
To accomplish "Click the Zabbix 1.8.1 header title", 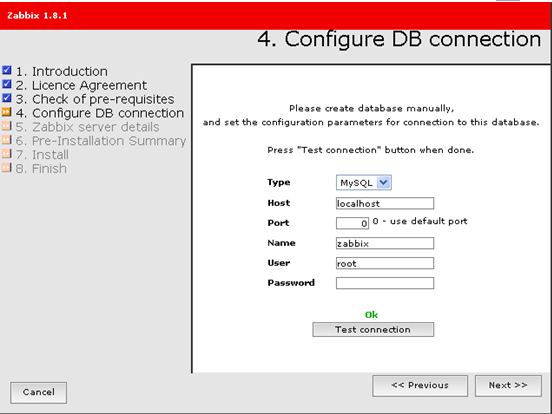I will tap(37, 15).
